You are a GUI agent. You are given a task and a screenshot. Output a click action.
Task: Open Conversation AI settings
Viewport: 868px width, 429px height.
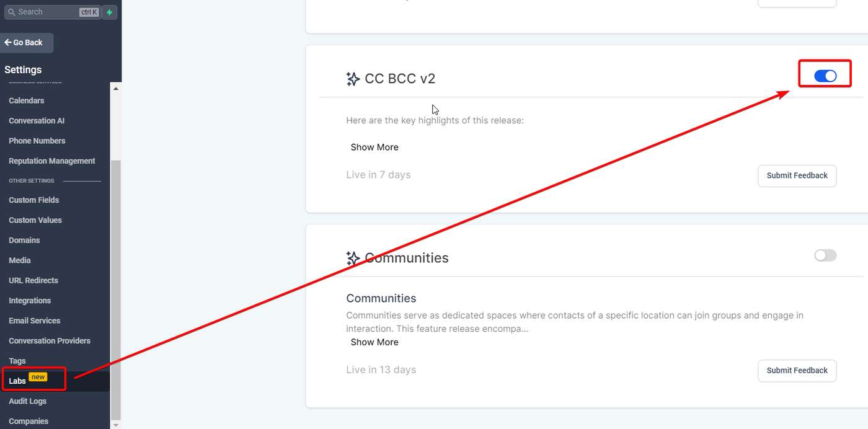37,121
